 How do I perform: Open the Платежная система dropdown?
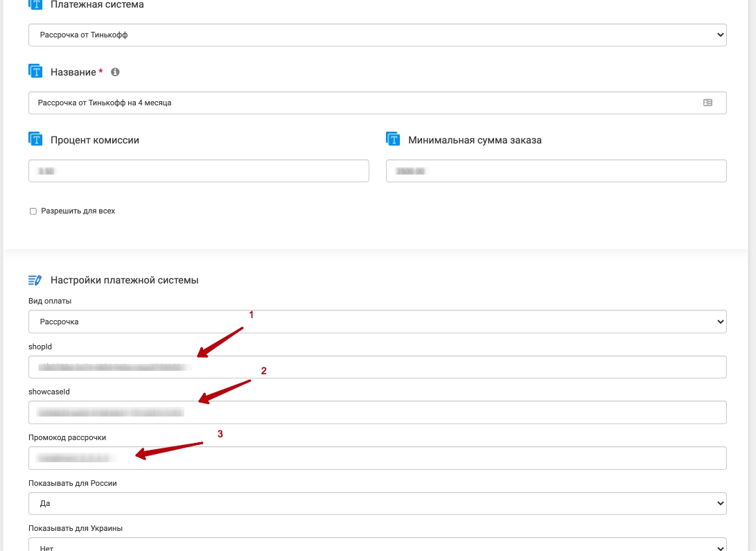tap(378, 35)
